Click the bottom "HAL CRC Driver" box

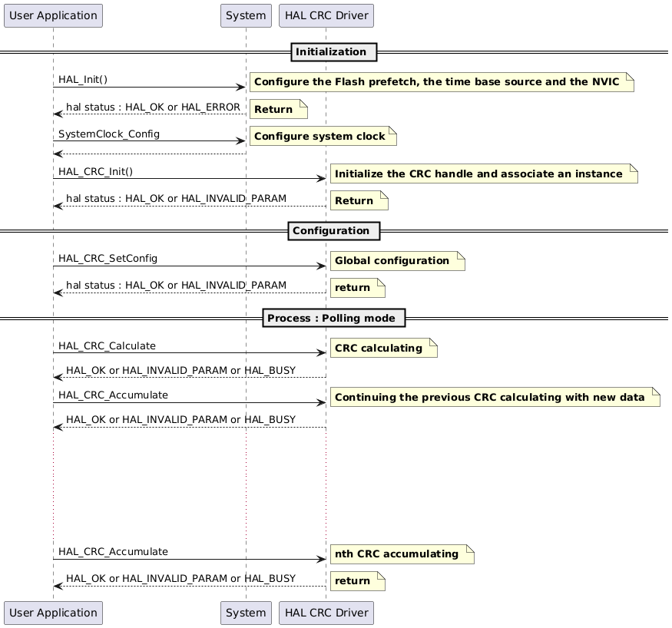[x=326, y=613]
